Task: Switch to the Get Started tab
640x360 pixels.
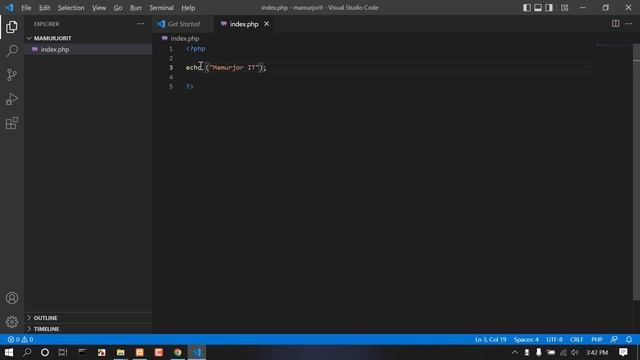Action: (x=183, y=24)
